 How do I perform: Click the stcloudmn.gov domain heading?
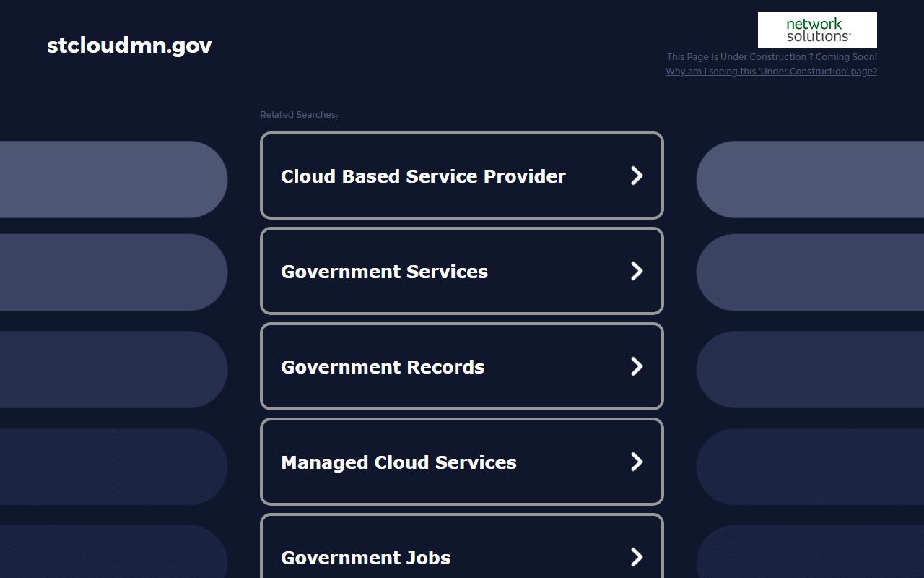[129, 46]
